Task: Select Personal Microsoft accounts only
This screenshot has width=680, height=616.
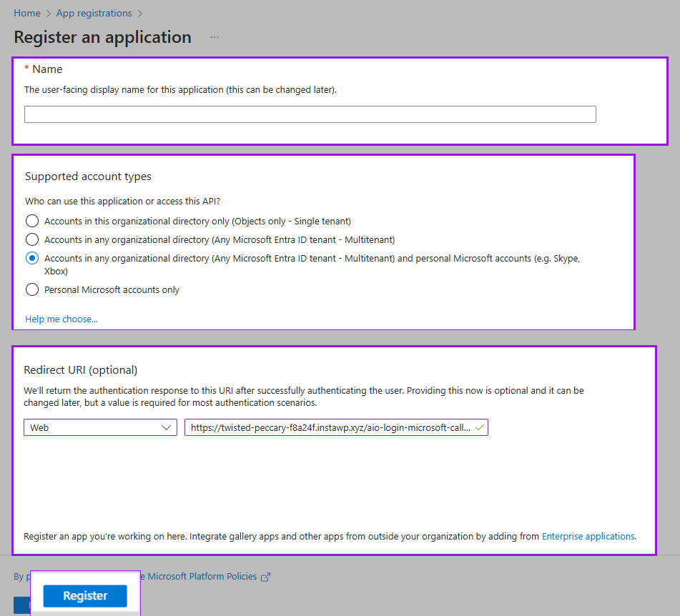Action: [x=32, y=289]
